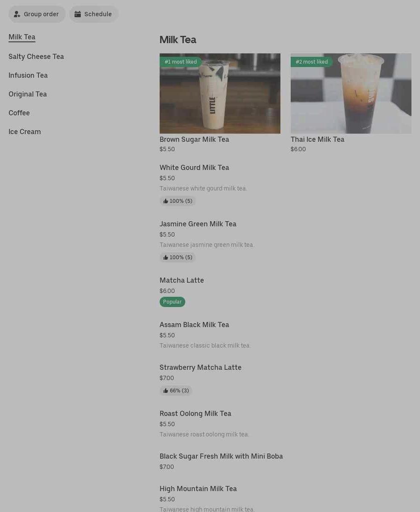Open the Ice Cream category

(25, 132)
